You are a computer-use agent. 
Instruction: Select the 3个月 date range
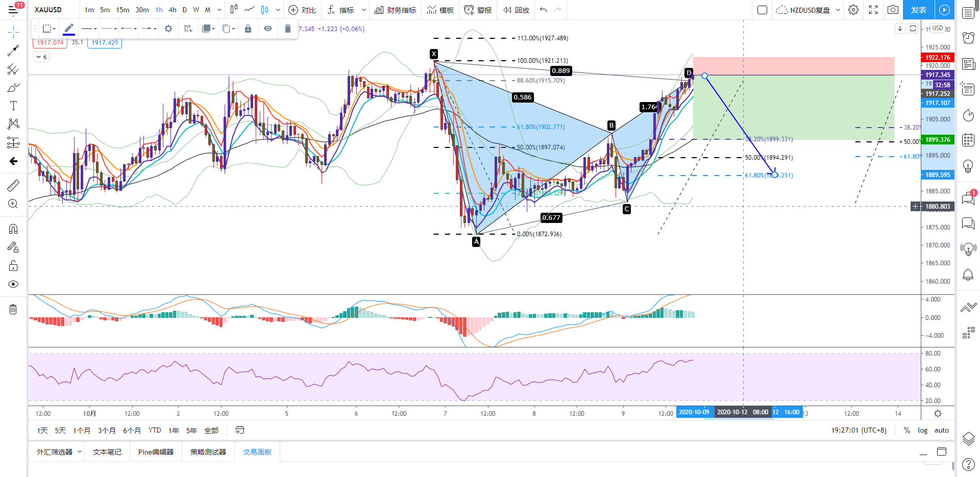(x=107, y=430)
